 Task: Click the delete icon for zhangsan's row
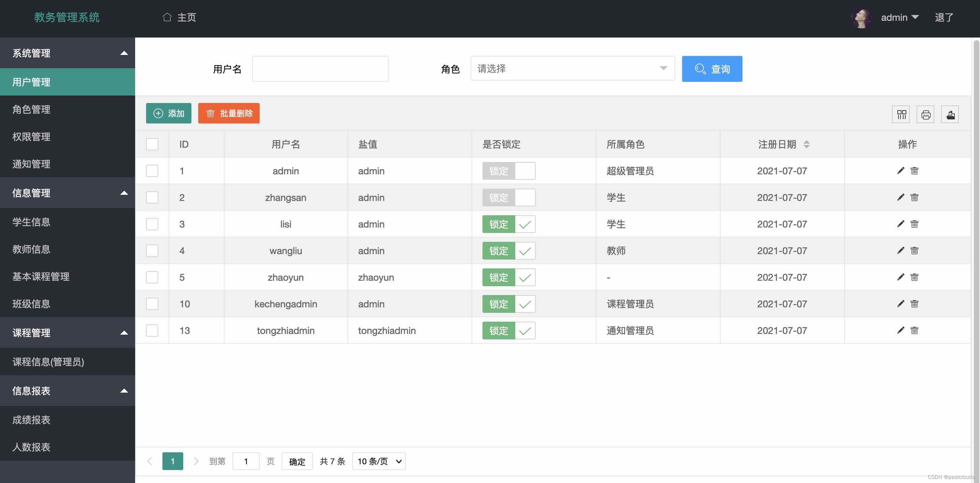pos(914,197)
